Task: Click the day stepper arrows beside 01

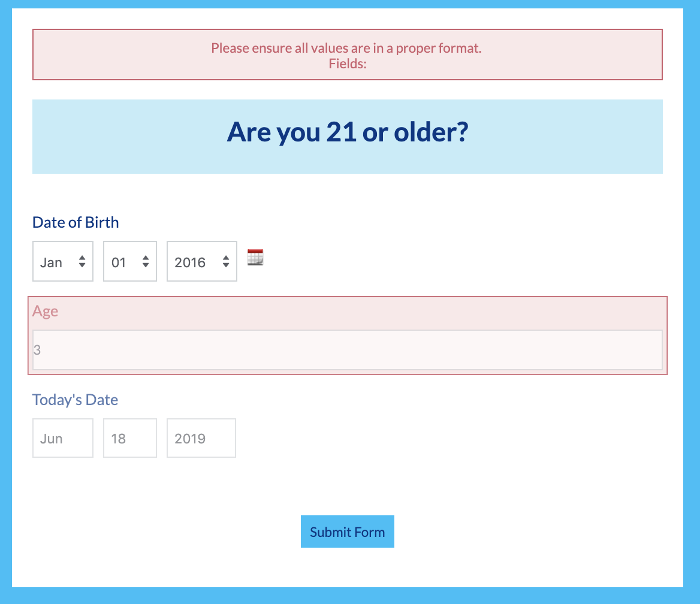Action: pyautogui.click(x=146, y=261)
